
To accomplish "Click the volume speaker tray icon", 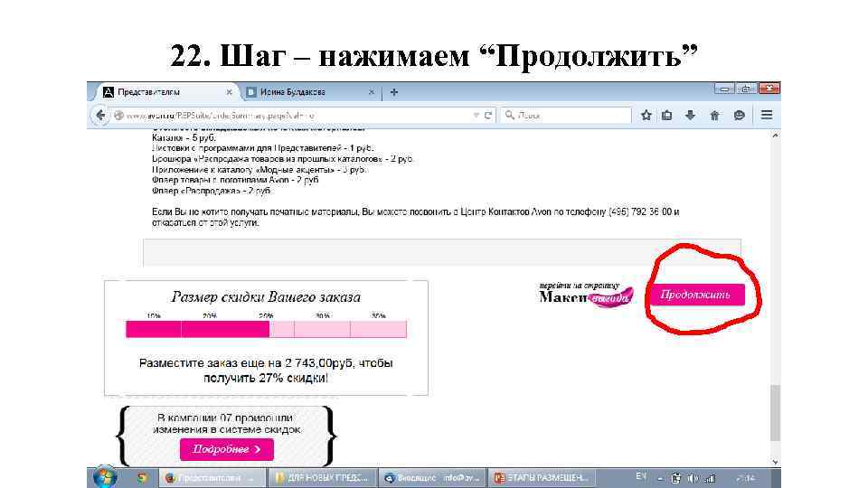I will (693, 478).
